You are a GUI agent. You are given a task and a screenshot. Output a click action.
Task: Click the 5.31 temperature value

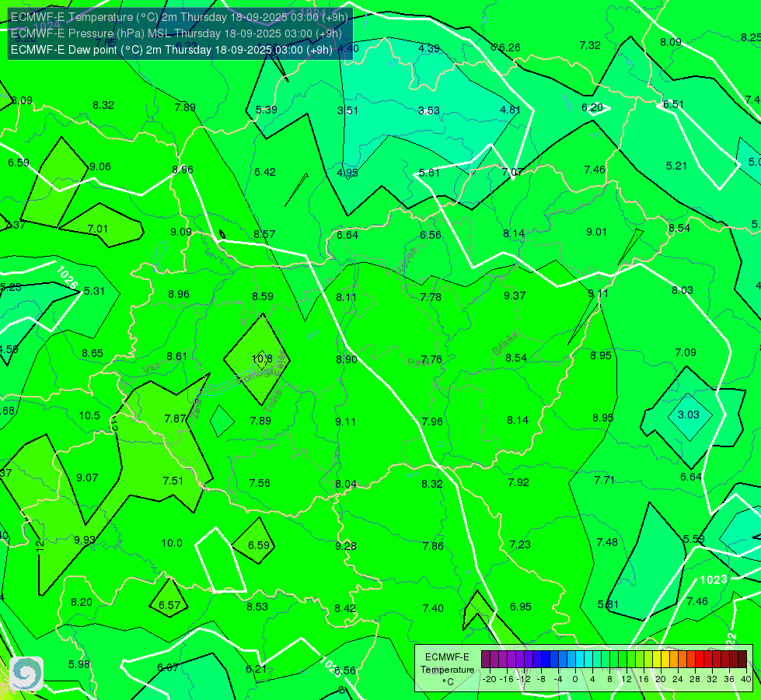[x=94, y=291]
